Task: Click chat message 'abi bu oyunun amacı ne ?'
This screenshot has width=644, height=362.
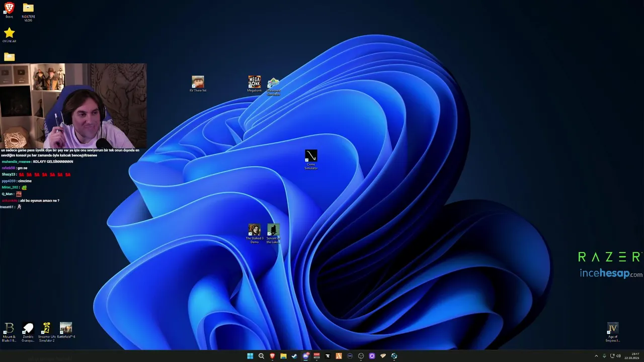Action: pos(40,201)
